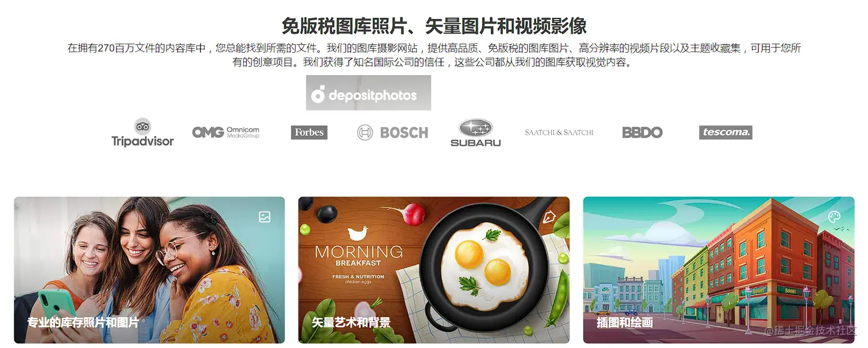The height and width of the screenshot is (348, 868).
Task: Click the Morning Breakfast chicken logo graphic
Action: tap(359, 232)
